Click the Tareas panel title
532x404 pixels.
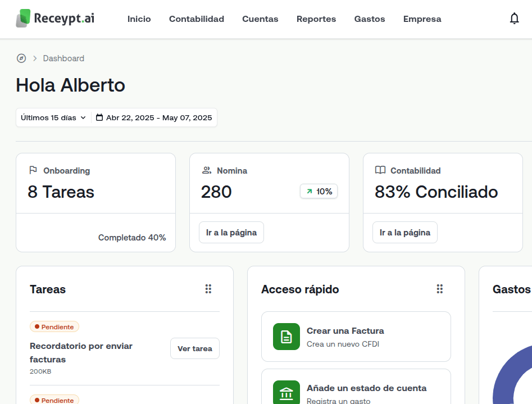click(48, 289)
